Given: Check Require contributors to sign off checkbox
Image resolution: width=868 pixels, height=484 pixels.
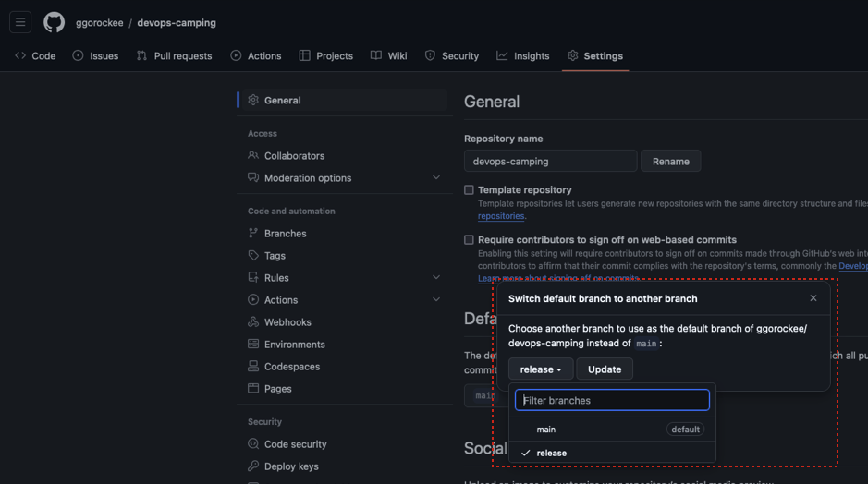Looking at the screenshot, I should point(469,239).
